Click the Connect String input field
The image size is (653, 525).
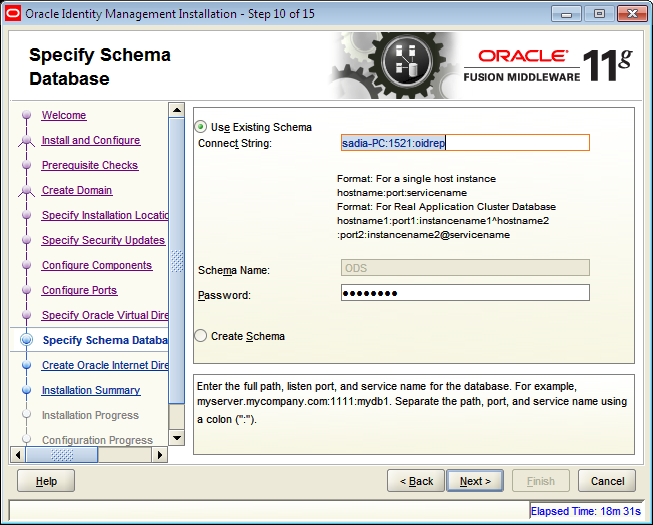pyautogui.click(x=465, y=143)
